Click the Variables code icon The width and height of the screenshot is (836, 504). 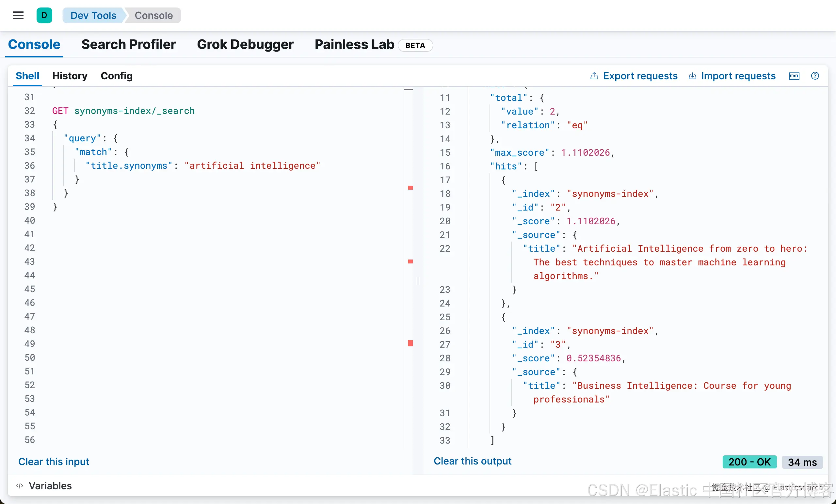pos(20,486)
